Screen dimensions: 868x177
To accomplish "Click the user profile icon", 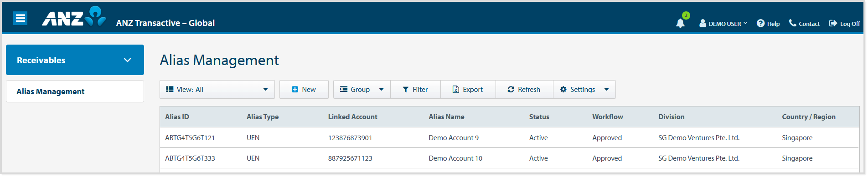I will click(x=703, y=23).
